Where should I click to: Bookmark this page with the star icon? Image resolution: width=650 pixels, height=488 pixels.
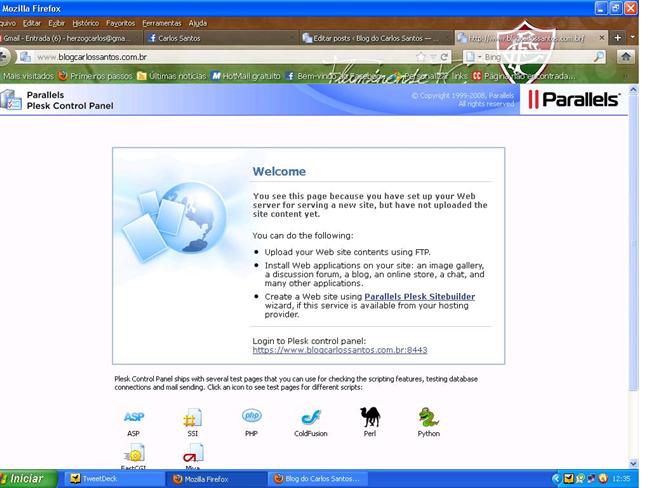[x=421, y=57]
